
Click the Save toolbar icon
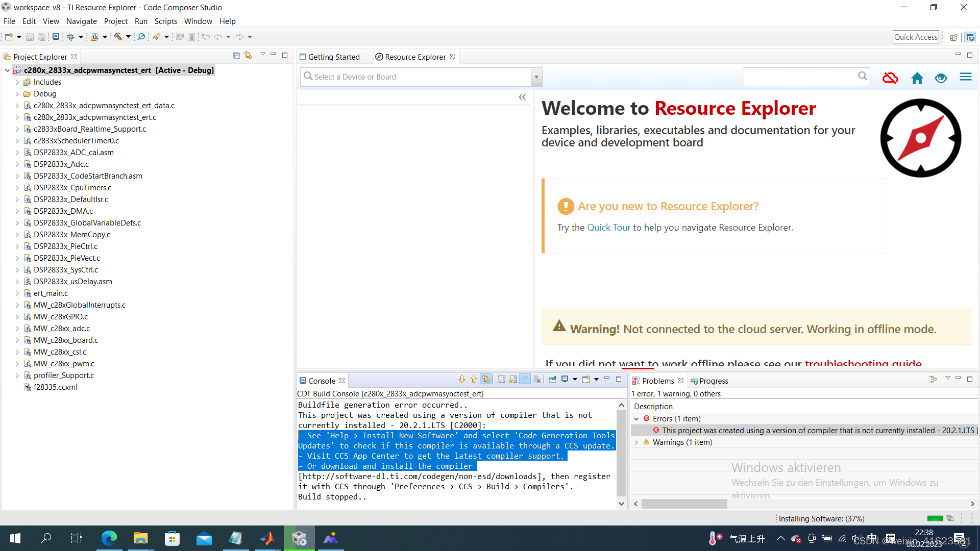coord(30,37)
